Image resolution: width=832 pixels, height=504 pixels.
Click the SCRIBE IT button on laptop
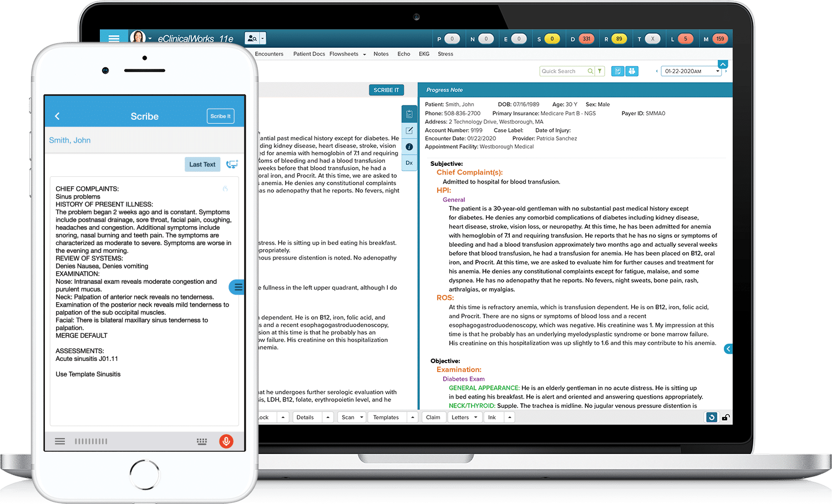386,90
